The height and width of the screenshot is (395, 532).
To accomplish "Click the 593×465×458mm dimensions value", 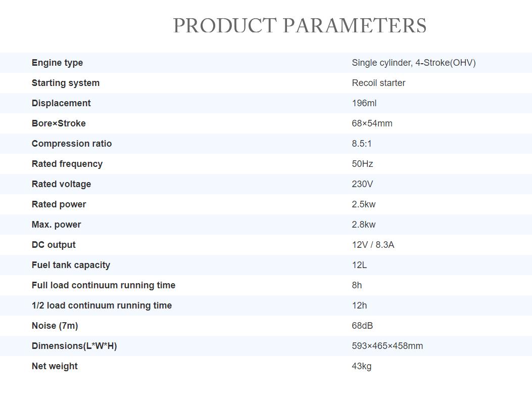I will pos(387,346).
